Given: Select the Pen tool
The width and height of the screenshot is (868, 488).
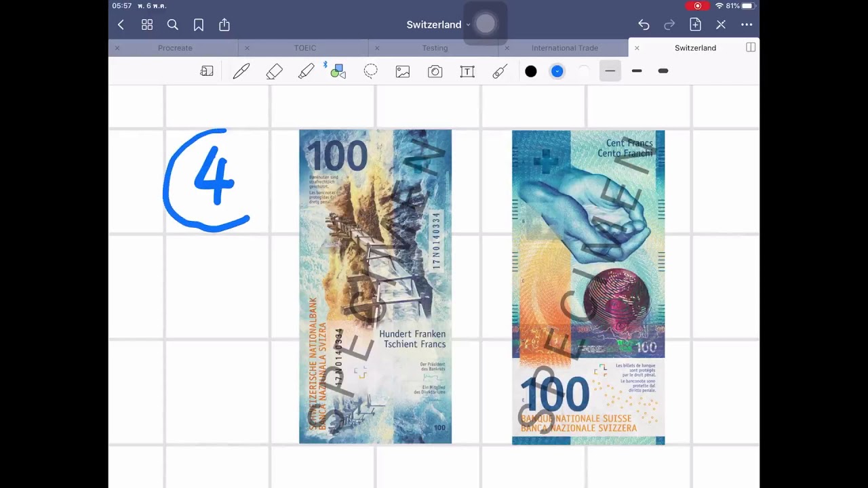Looking at the screenshot, I should (241, 71).
